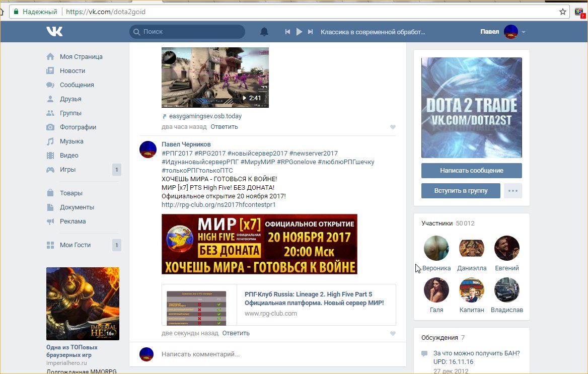Open easygamingsev.osb.today link
The width and height of the screenshot is (588, 374).
(205, 116)
